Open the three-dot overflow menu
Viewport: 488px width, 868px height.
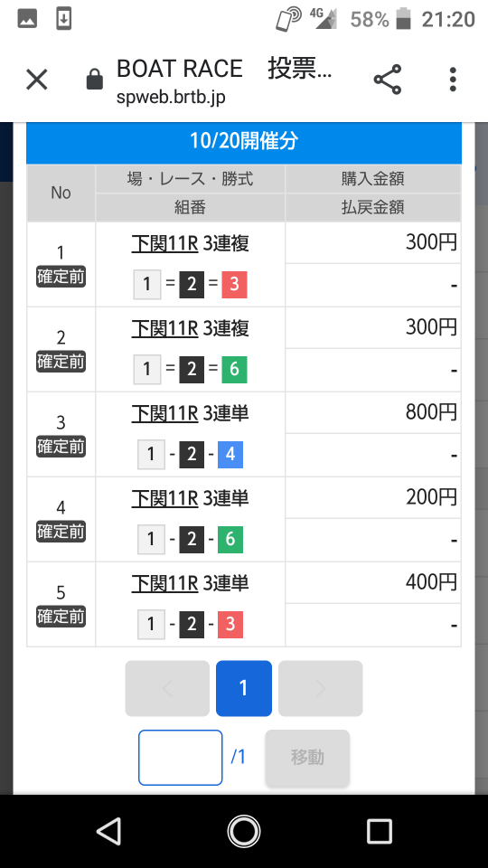click(453, 80)
